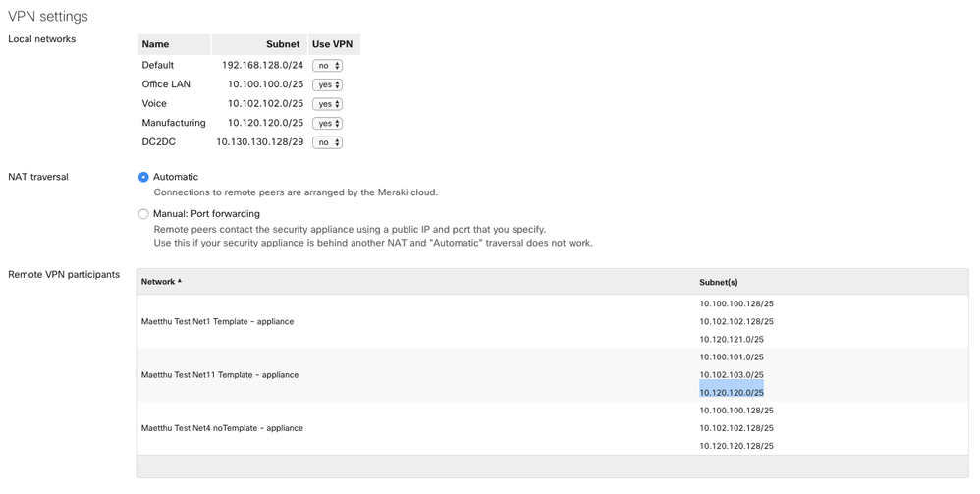
Task: Select Manual: Port forwarding radio option
Action: (143, 214)
